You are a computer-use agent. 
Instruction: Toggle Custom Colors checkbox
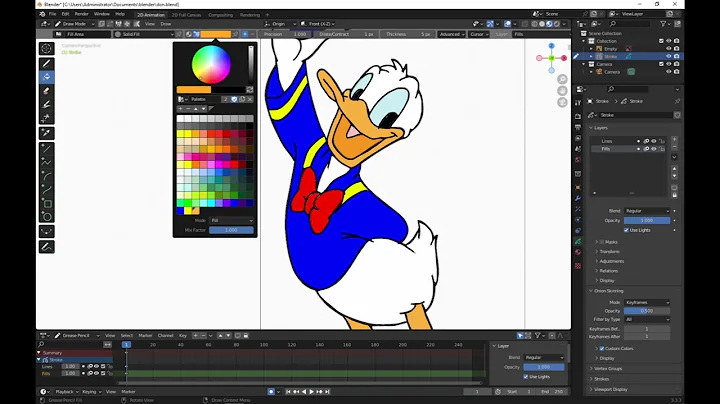click(x=602, y=348)
